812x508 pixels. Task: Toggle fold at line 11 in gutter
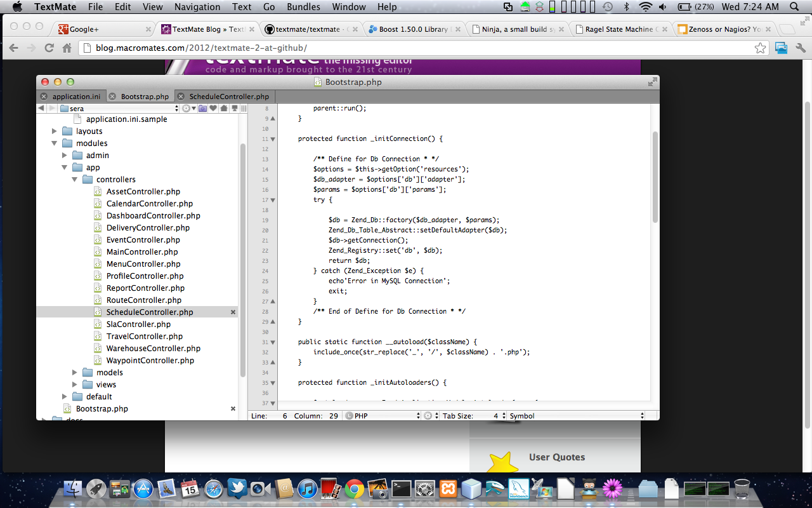273,139
